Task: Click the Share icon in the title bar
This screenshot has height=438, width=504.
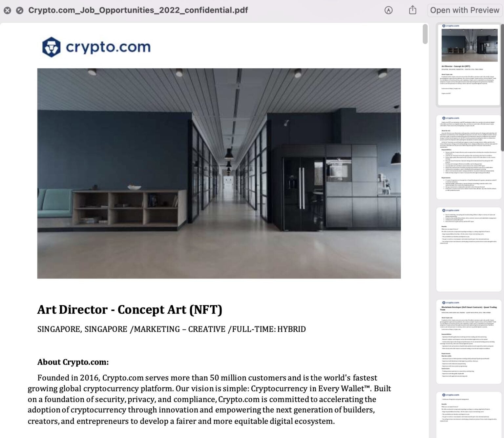Action: click(x=412, y=10)
